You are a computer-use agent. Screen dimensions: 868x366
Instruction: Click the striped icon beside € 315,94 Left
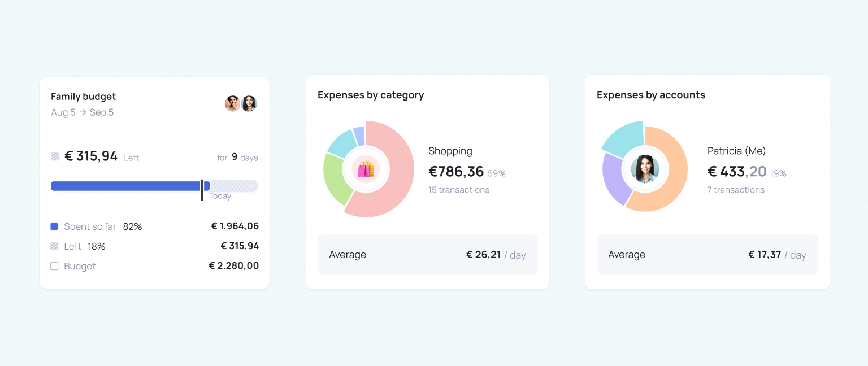tap(55, 156)
